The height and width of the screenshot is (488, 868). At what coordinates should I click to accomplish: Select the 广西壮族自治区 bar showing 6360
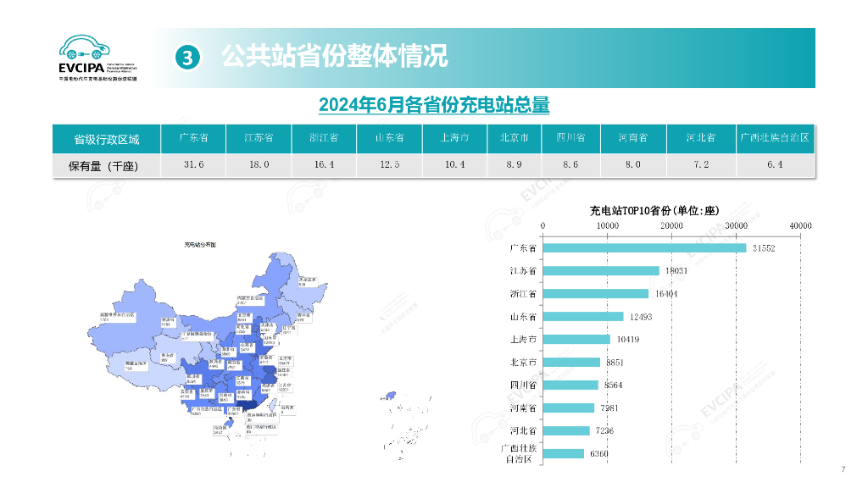click(565, 452)
